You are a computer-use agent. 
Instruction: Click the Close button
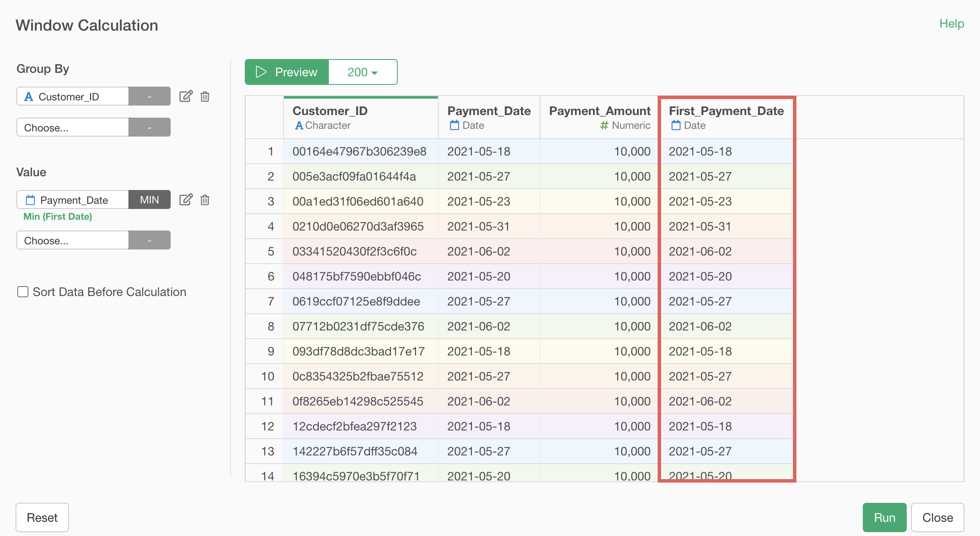937,517
